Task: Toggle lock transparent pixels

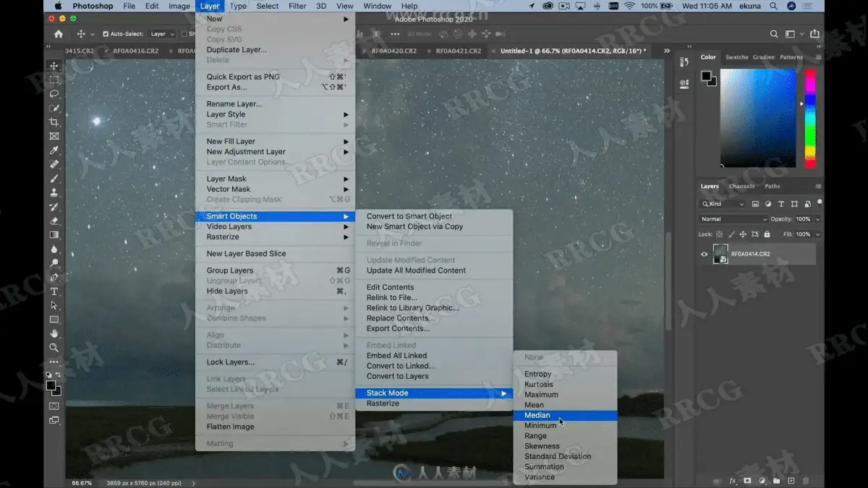Action: click(x=720, y=234)
